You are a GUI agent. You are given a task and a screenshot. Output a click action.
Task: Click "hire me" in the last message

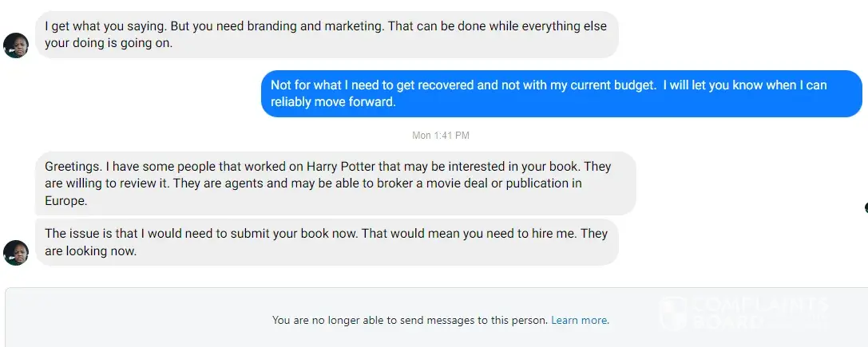553,234
